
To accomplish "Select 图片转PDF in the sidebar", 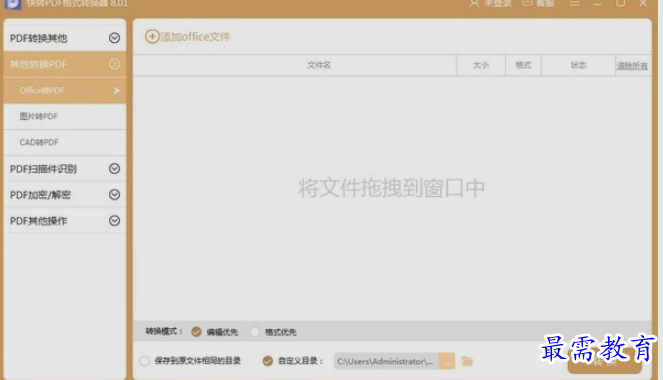I will (65, 116).
